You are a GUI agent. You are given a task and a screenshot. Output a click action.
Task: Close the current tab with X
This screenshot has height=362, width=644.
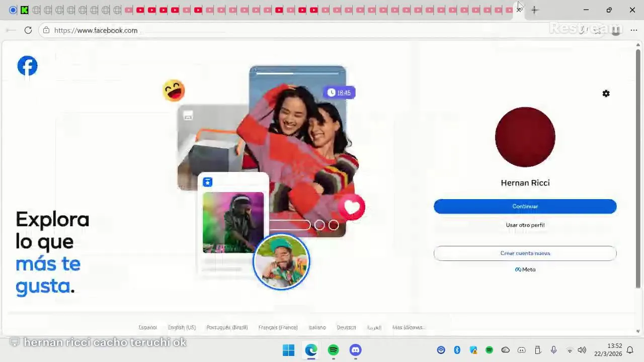519,10
